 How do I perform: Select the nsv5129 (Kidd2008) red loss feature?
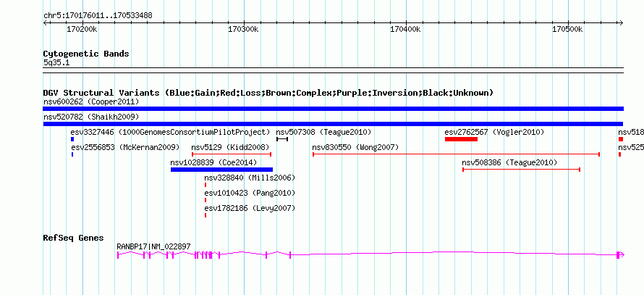pos(232,154)
